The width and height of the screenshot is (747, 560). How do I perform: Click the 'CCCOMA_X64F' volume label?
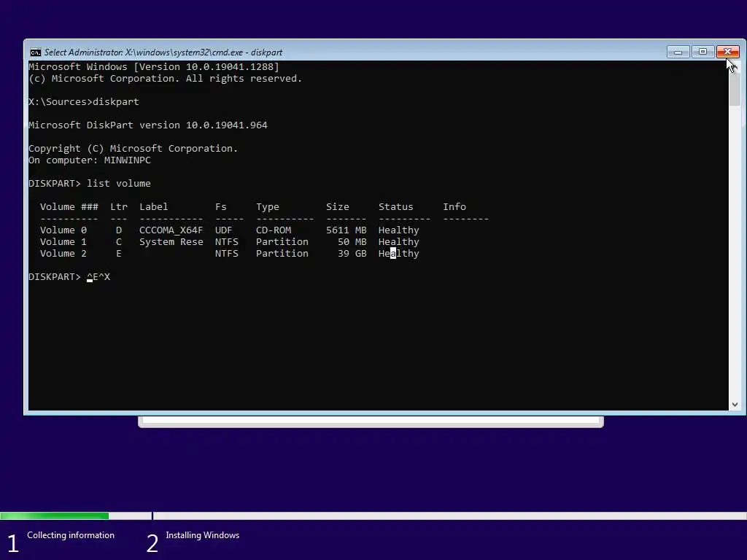(x=171, y=230)
